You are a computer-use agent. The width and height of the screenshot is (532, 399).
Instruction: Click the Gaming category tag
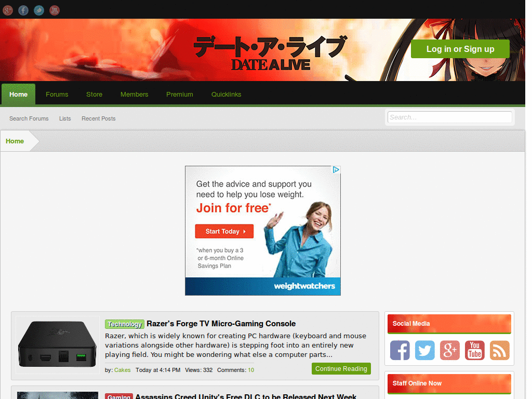click(x=119, y=396)
